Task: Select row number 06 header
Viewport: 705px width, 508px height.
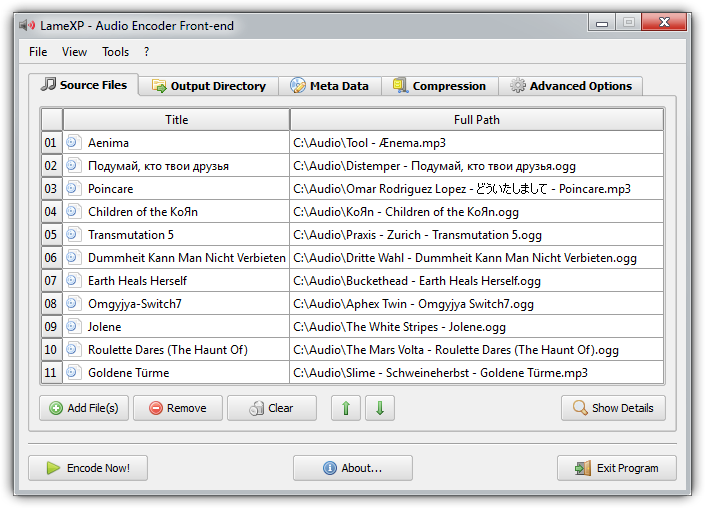Action: (x=51, y=258)
